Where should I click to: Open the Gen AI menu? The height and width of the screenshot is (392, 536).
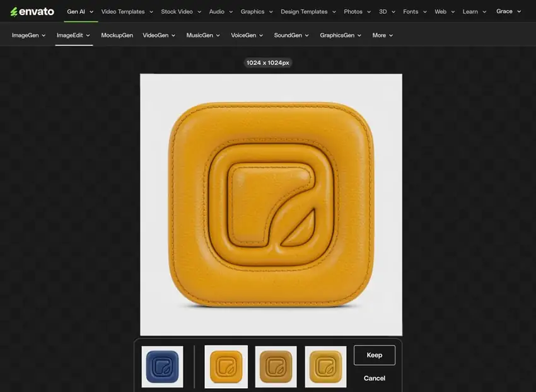point(76,11)
